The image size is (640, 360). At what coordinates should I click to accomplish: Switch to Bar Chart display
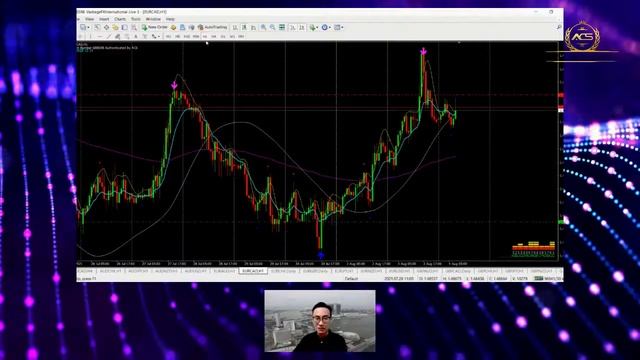coord(235,27)
